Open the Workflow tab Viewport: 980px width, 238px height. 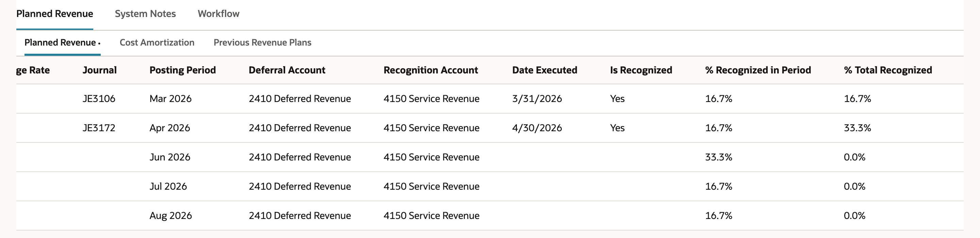tap(218, 14)
